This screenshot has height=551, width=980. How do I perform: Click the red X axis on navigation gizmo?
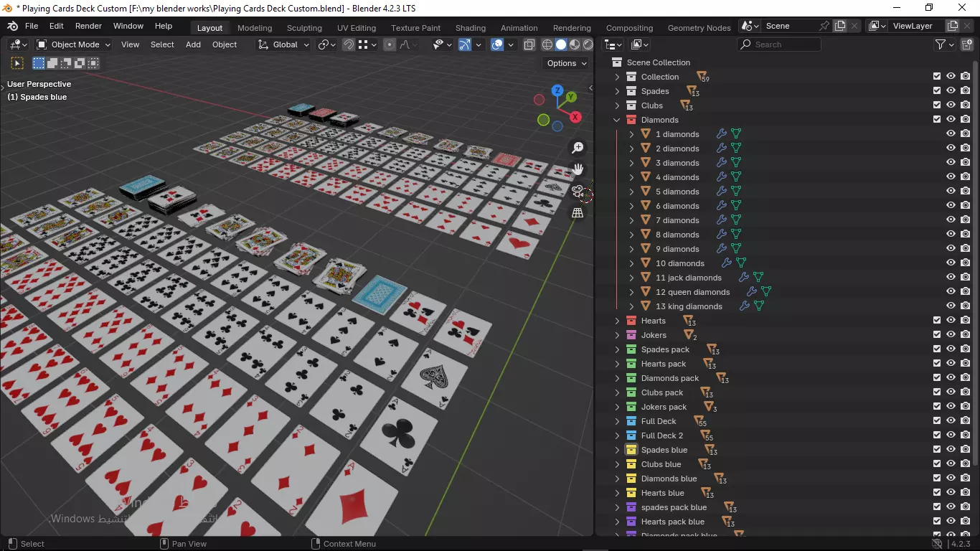[575, 117]
